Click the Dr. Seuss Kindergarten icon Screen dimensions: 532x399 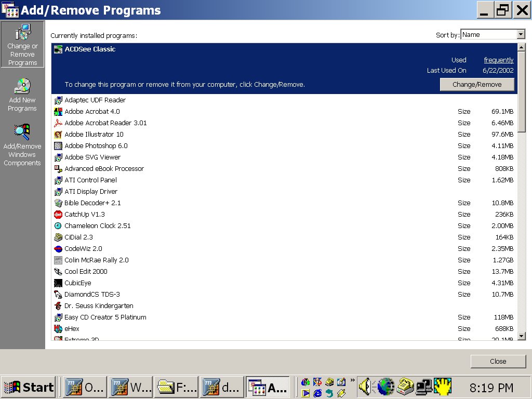58,305
